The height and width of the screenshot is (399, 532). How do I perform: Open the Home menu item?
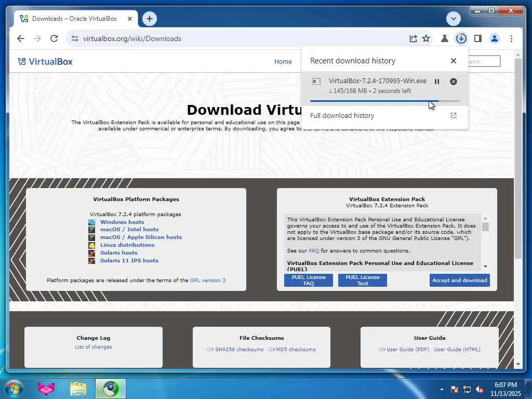coord(283,61)
